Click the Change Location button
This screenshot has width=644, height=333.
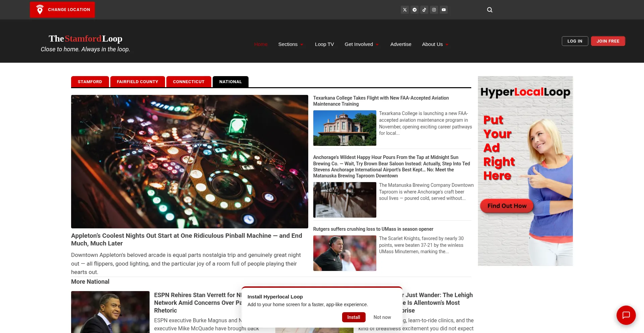[62, 10]
